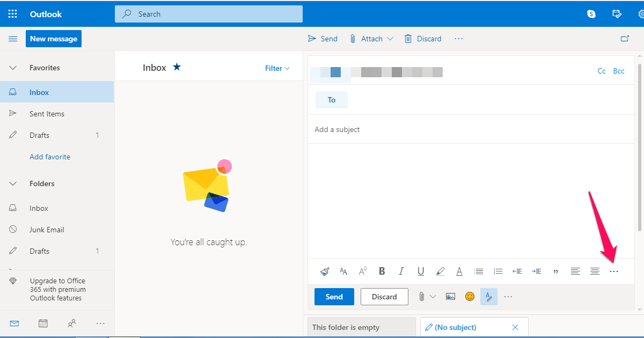Click the Add favorite link
This screenshot has width=644, height=338.
point(50,157)
